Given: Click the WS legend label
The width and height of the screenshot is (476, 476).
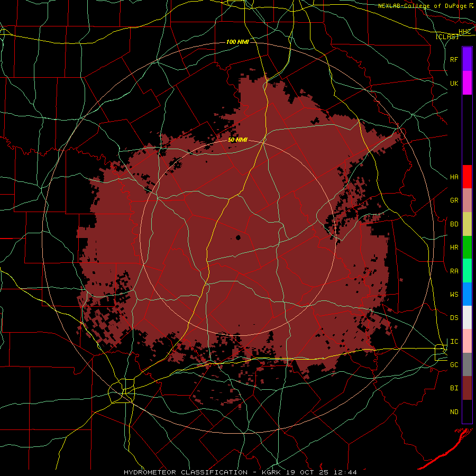Looking at the screenshot, I should (x=454, y=295).
